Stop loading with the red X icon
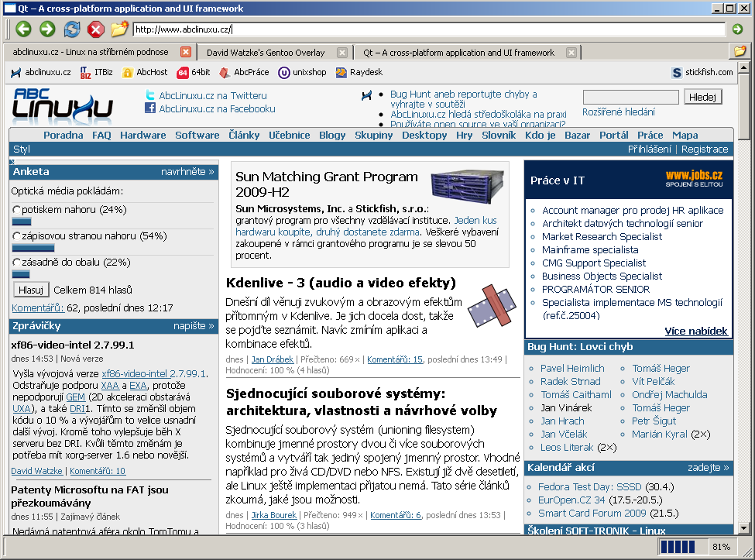The height and width of the screenshot is (560, 755). (96, 29)
